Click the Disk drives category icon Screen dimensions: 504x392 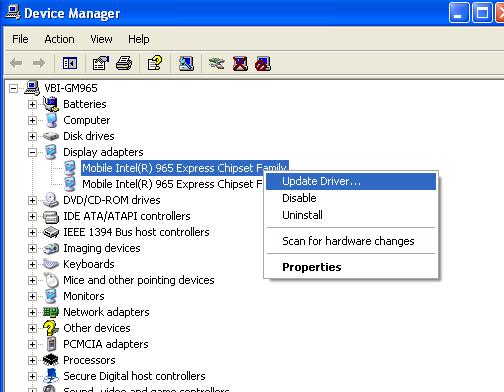51,136
